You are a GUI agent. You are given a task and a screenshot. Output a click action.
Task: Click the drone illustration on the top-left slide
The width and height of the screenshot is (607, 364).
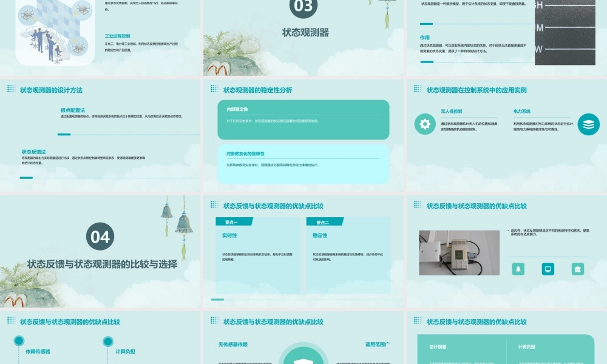(x=55, y=32)
